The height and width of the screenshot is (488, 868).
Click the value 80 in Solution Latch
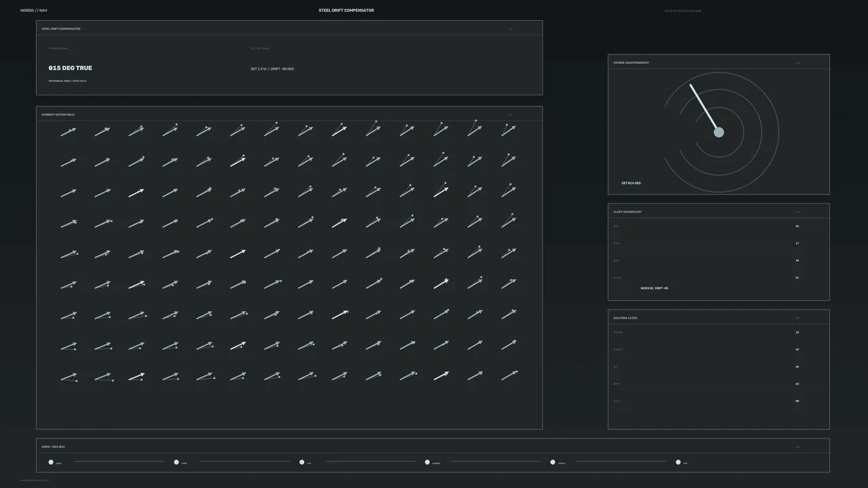point(797,401)
